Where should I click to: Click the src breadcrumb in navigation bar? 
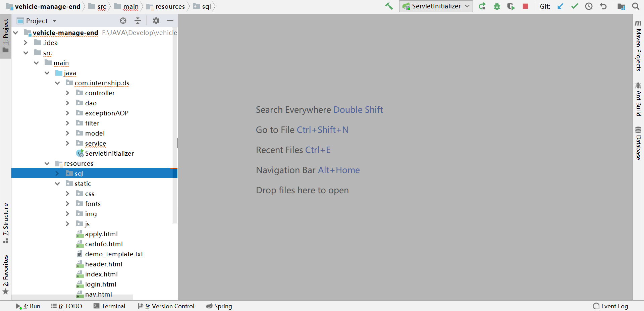[97, 6]
